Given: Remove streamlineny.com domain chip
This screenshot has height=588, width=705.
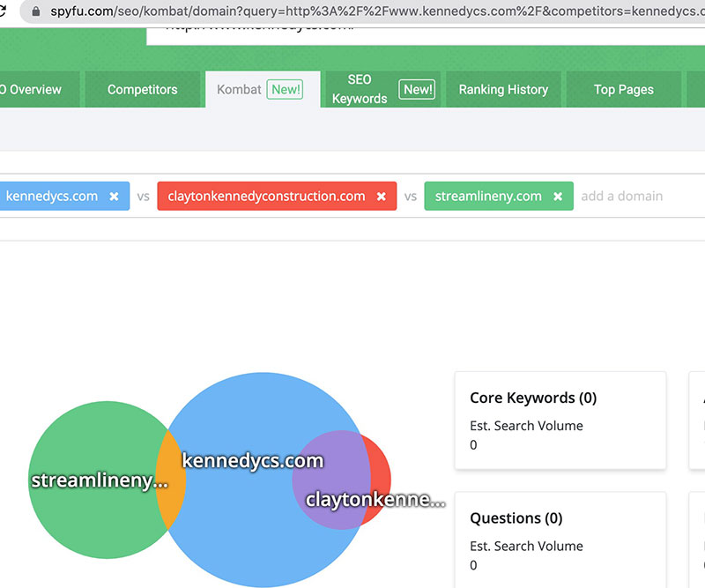Looking at the screenshot, I should coord(558,197).
